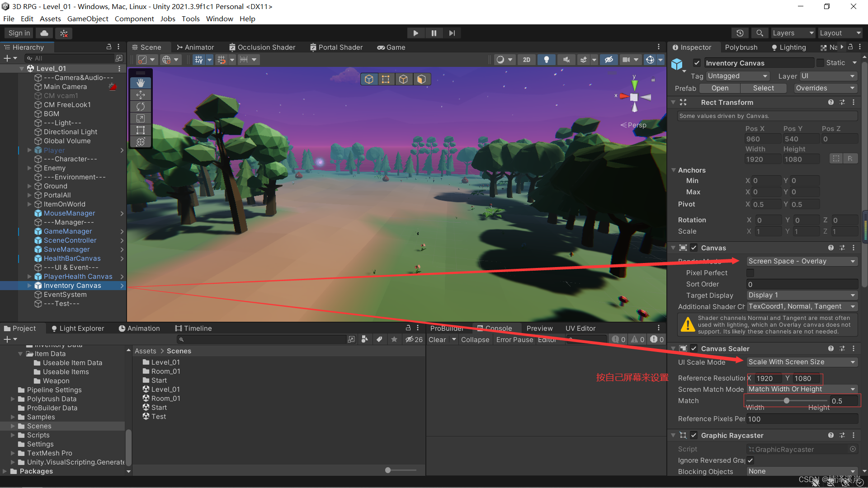
Task: Expand the Enemy object in Hierarchy
Action: click(29, 168)
